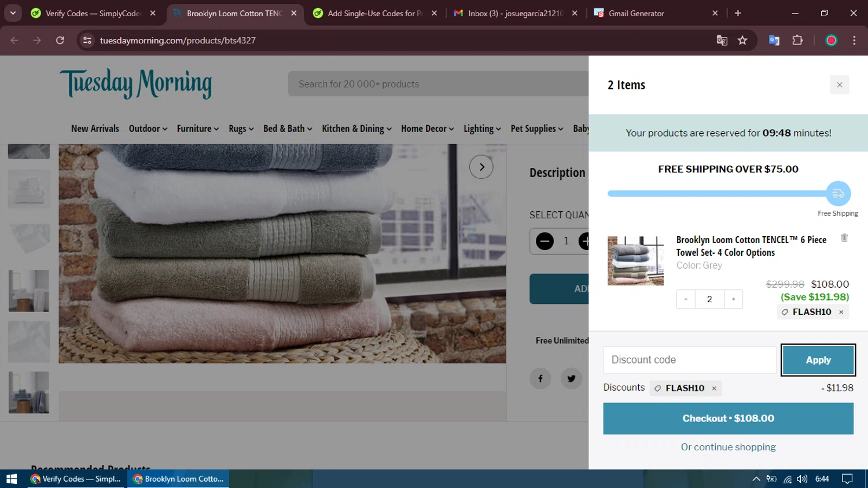Image resolution: width=868 pixels, height=488 pixels.
Task: Open Windows Start menu
Action: coord(12,479)
